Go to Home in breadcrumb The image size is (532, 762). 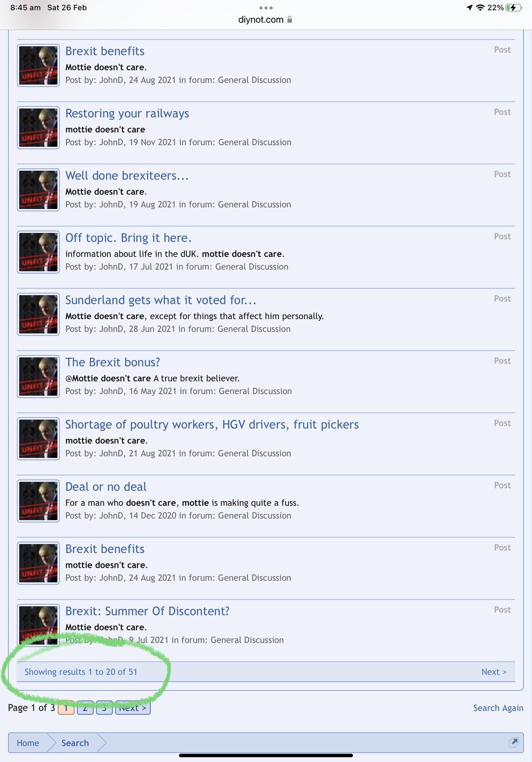click(x=28, y=743)
